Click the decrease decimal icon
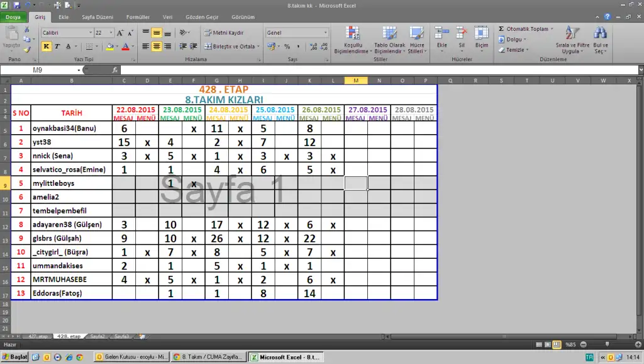 pos(324,47)
